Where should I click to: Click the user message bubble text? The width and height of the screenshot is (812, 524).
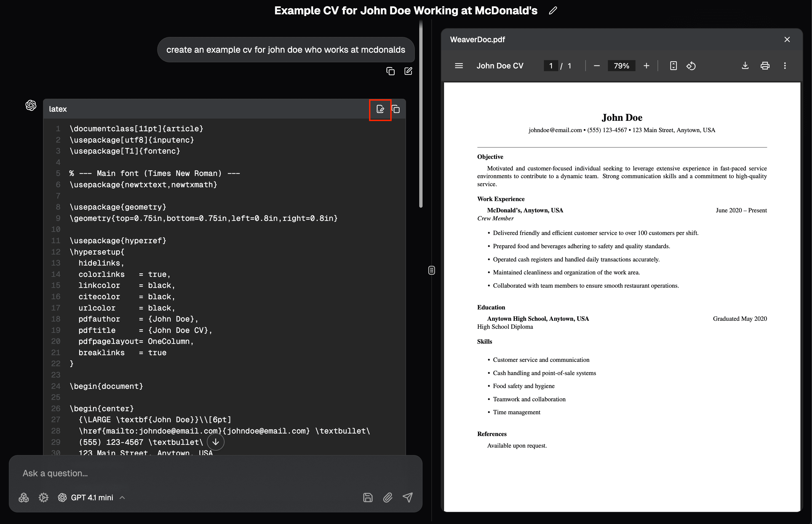[x=285, y=50]
